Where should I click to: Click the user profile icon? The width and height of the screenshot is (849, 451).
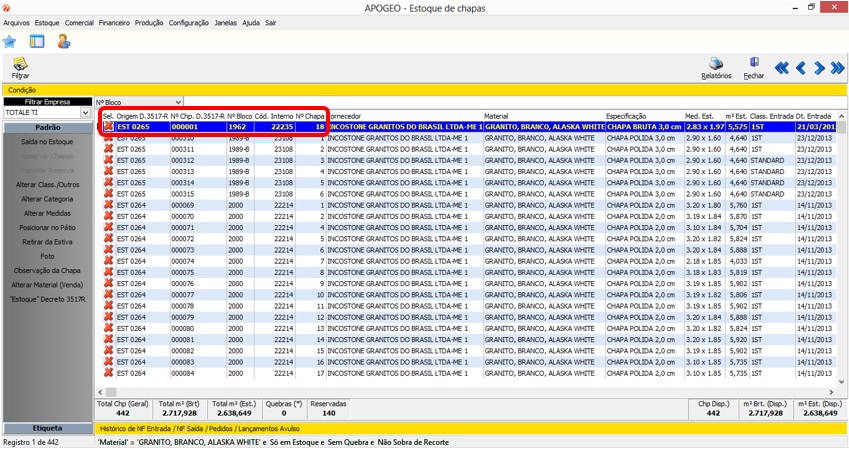click(x=64, y=41)
